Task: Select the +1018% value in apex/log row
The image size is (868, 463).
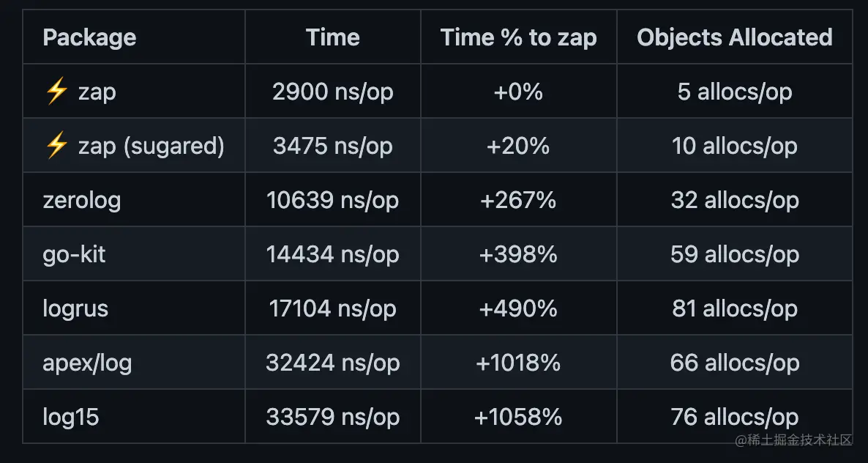Action: coord(518,363)
